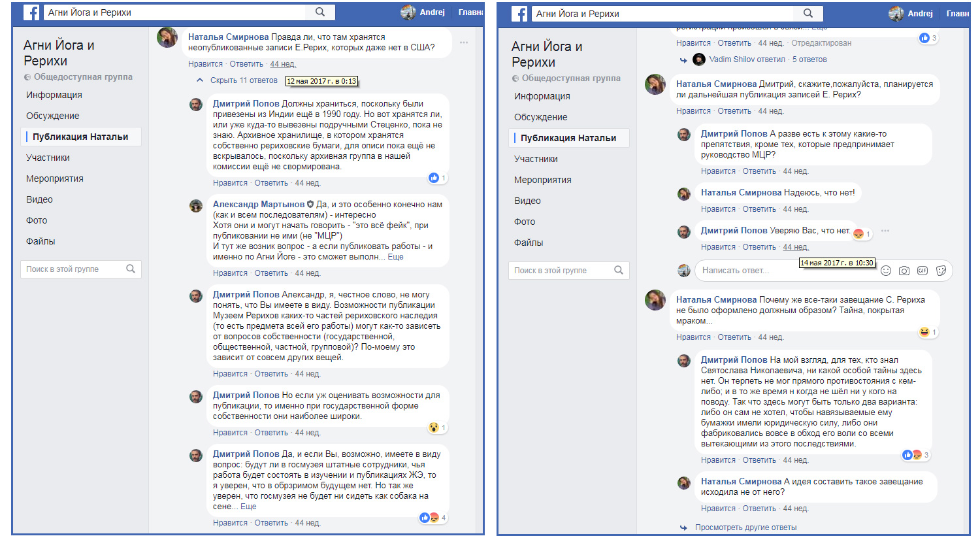The height and width of the screenshot is (536, 980).
Task: Click admin shield badge beside Александр Мартынов
Action: tap(310, 204)
